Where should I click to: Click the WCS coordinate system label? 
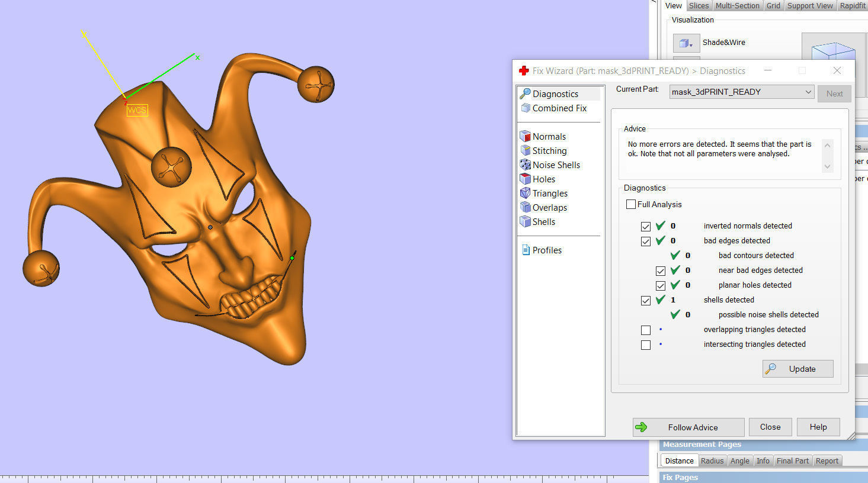[137, 110]
